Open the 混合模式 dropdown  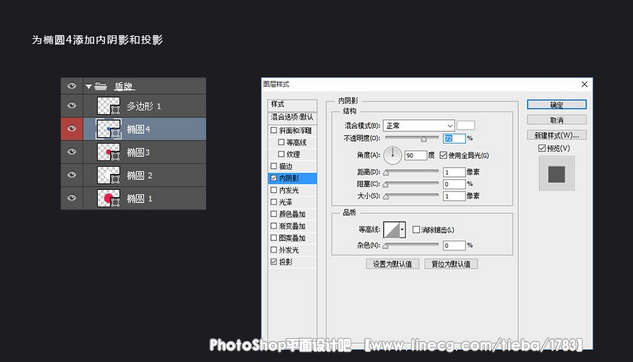pyautogui.click(x=419, y=126)
